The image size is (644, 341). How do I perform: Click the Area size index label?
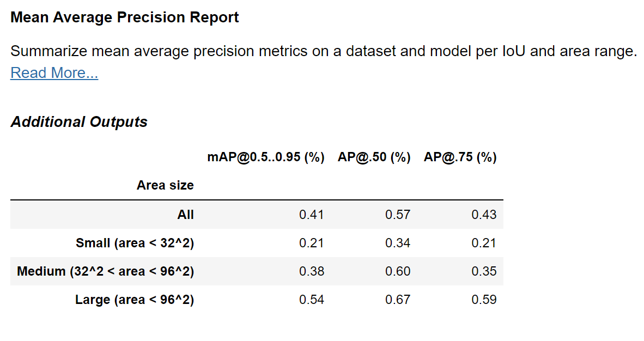point(165,186)
